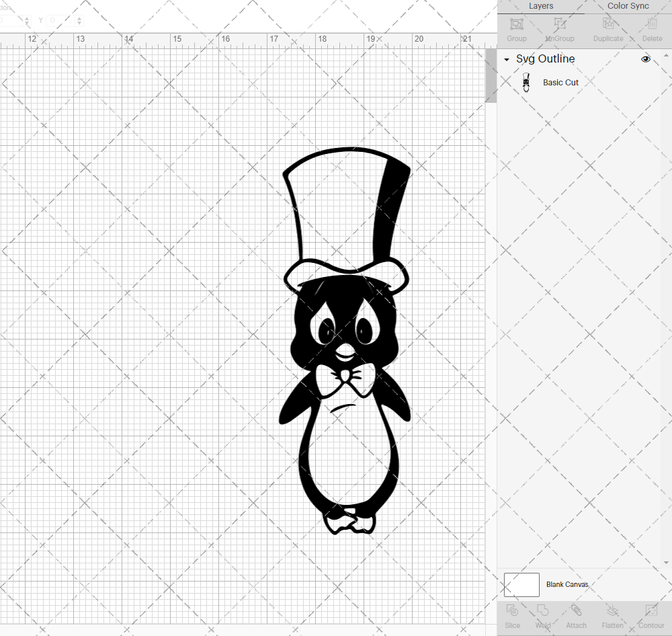The height and width of the screenshot is (636, 672).
Task: Switch to the Color Sync tab
Action: click(628, 6)
